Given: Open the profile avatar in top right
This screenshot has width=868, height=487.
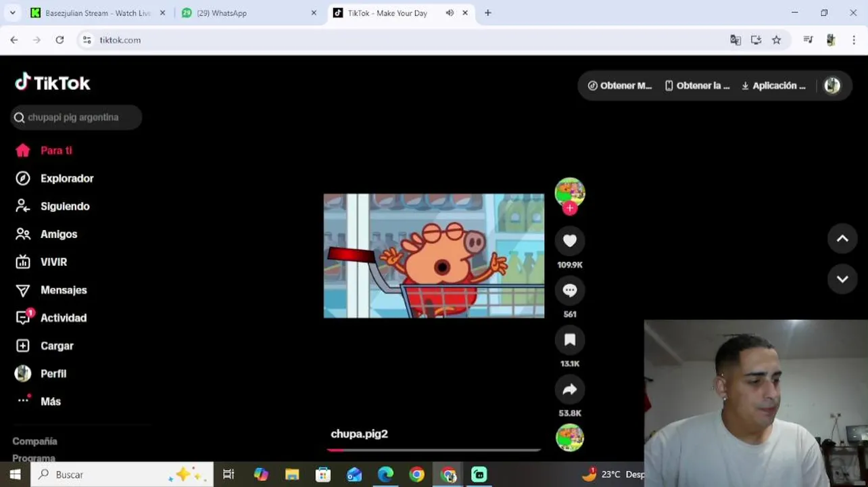Looking at the screenshot, I should 832,85.
